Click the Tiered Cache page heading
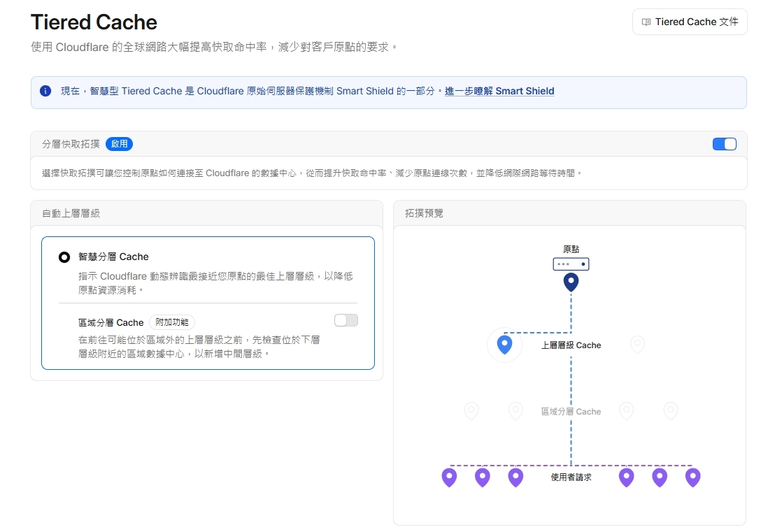782x532 pixels. pyautogui.click(x=94, y=22)
